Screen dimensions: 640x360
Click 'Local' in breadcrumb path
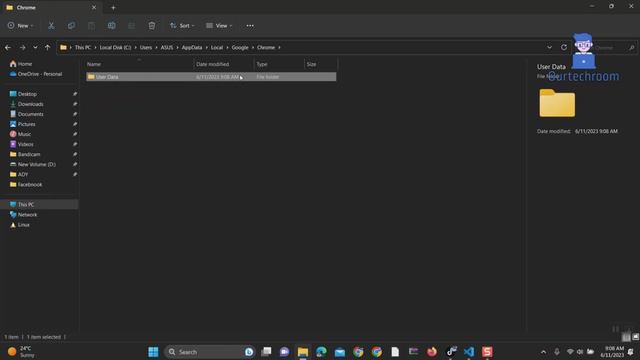pos(217,47)
